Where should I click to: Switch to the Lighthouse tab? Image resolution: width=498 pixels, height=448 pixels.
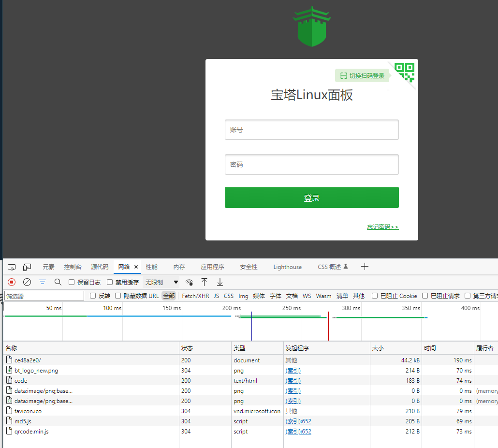point(287,267)
